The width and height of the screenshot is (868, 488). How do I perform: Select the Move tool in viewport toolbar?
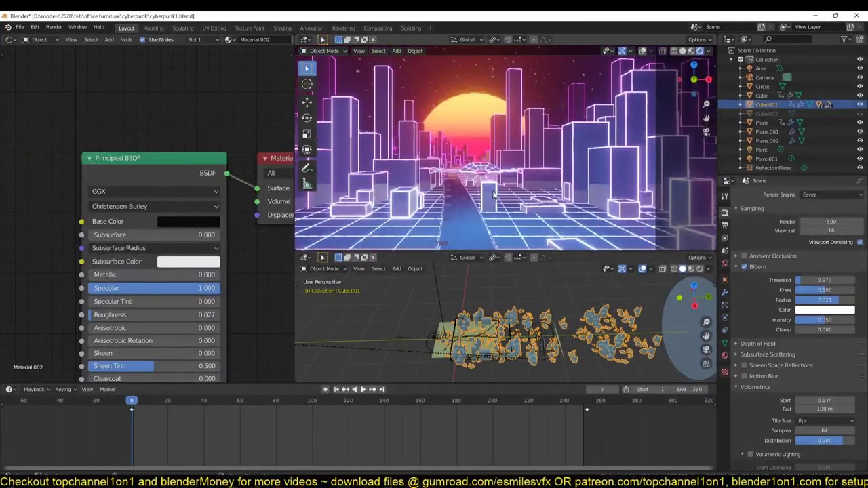pos(307,102)
